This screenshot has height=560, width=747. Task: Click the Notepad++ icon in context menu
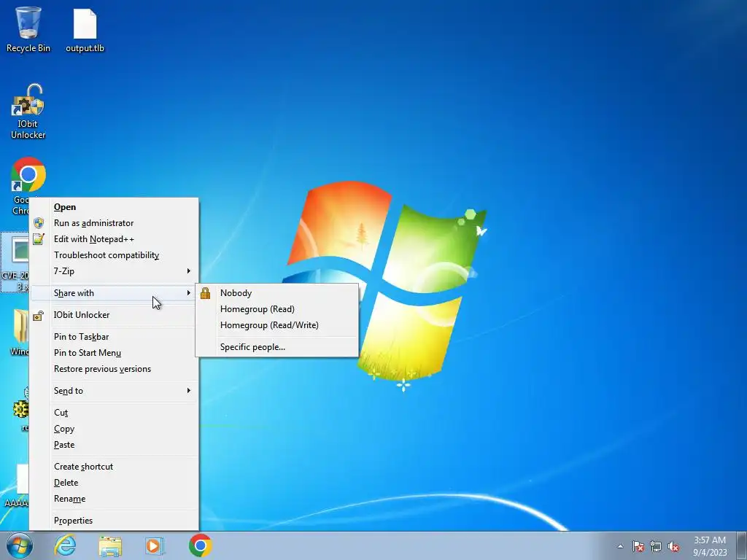(x=39, y=239)
